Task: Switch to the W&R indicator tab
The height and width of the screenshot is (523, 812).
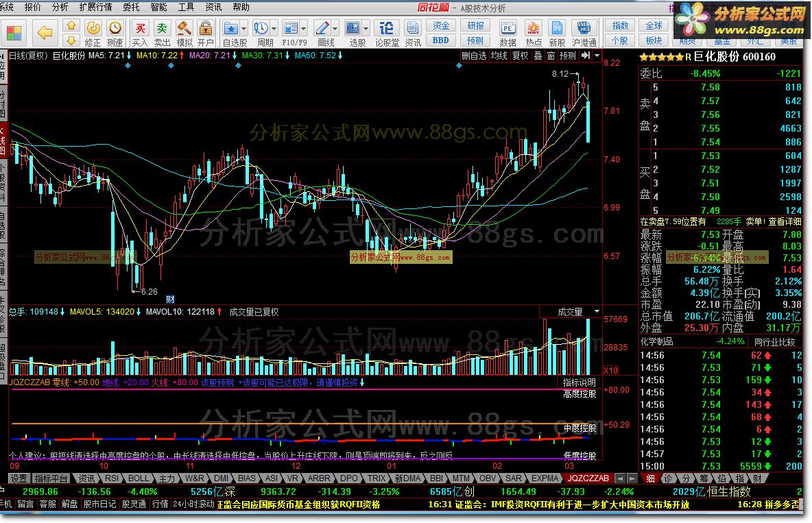Action: [x=194, y=478]
